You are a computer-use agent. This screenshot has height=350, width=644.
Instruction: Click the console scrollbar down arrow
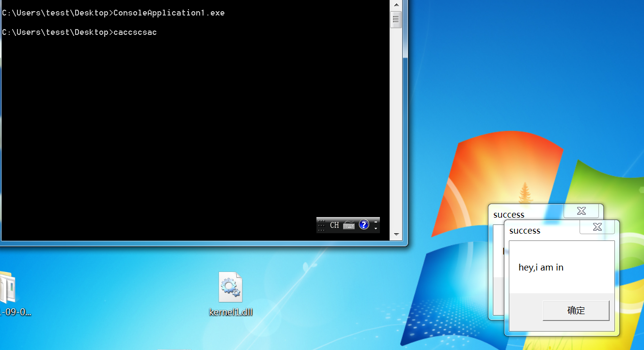click(396, 235)
